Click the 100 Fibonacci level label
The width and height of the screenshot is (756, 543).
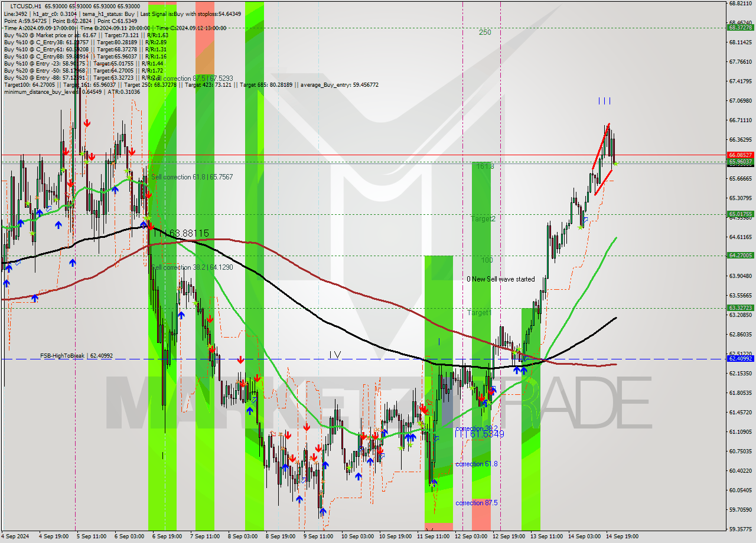487,260
